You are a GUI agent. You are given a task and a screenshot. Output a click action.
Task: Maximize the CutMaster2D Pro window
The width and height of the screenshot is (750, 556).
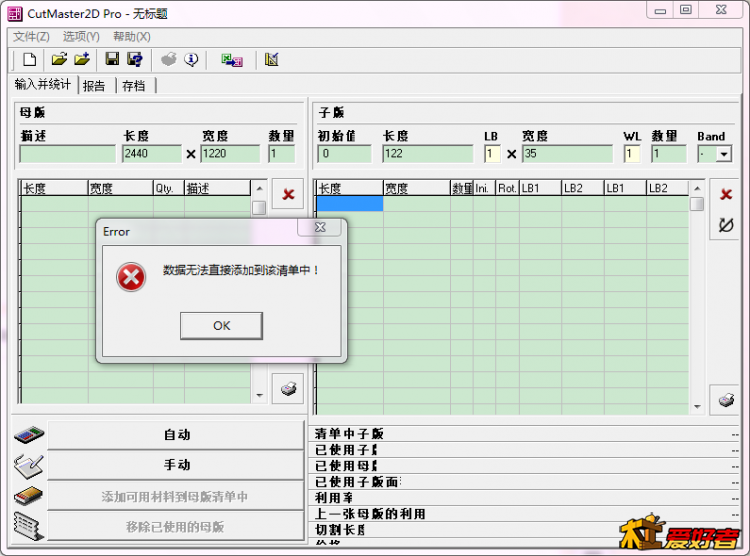686,10
